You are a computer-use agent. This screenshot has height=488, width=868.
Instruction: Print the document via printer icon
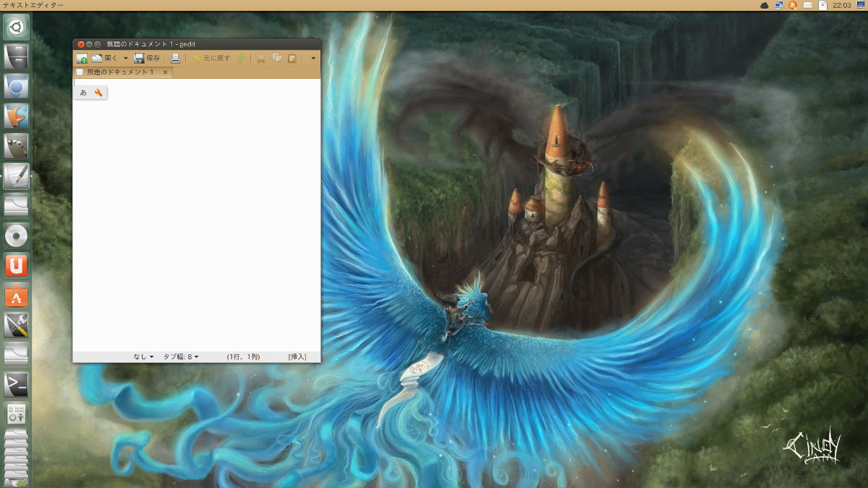[175, 58]
